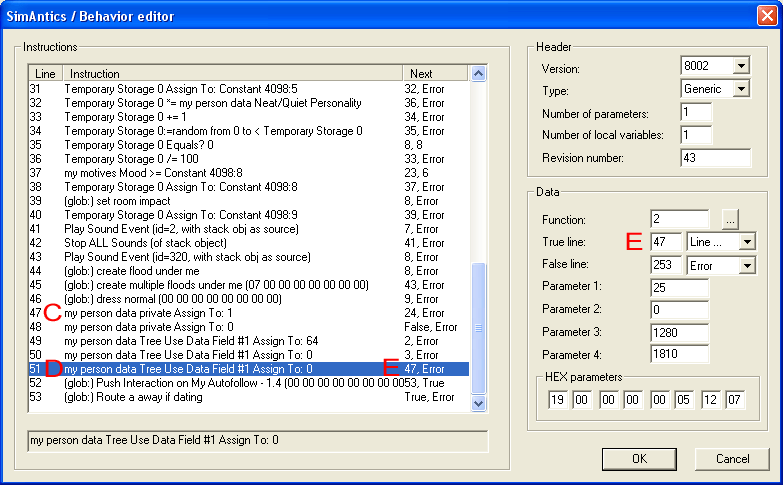The height and width of the screenshot is (485, 783).
Task: Click the True line number field
Action: [666, 242]
